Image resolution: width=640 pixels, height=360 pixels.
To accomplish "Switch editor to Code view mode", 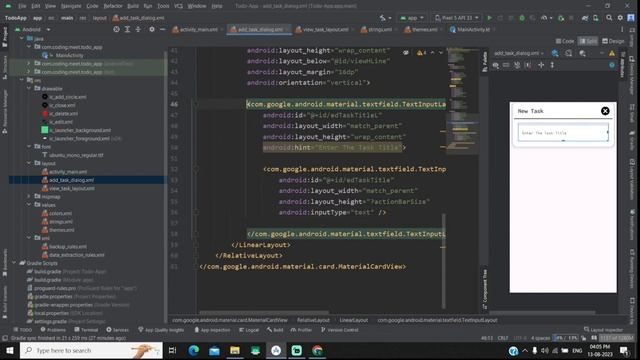I will (x=565, y=41).
